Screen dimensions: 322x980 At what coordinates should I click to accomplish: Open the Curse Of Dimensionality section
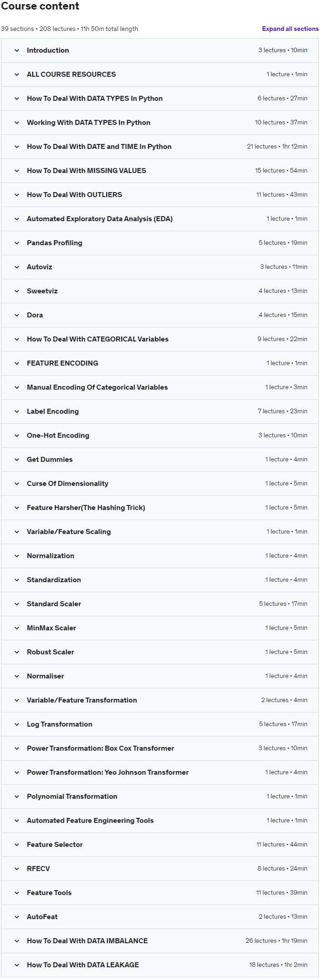pos(67,484)
